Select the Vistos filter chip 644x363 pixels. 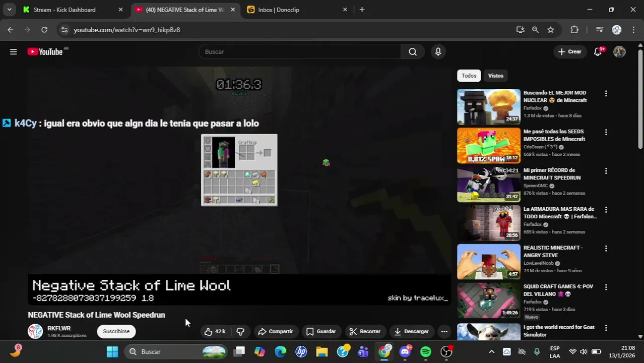coord(495,76)
